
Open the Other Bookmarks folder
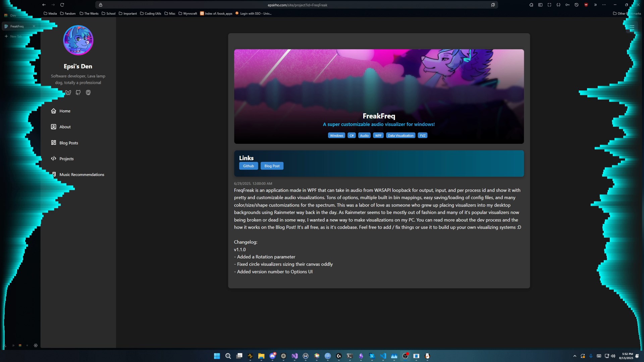click(x=627, y=13)
